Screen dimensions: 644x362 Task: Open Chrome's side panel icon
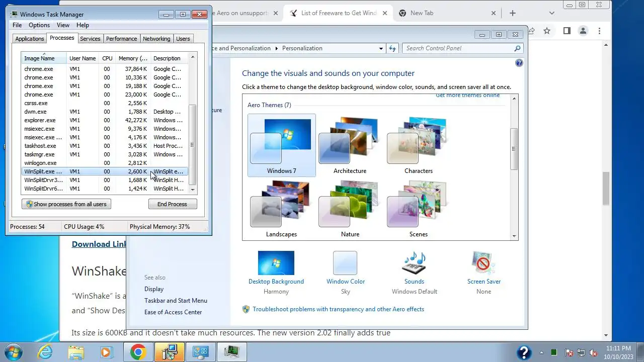pos(567,31)
